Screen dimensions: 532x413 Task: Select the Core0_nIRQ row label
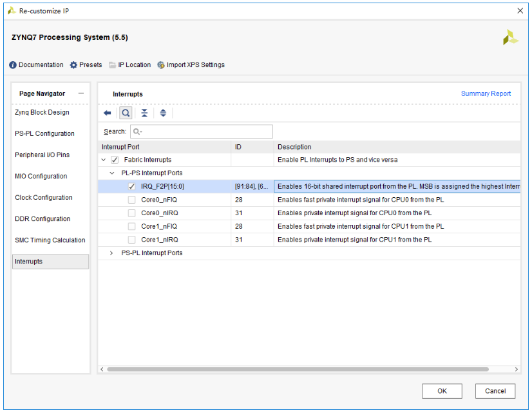pyautogui.click(x=160, y=213)
